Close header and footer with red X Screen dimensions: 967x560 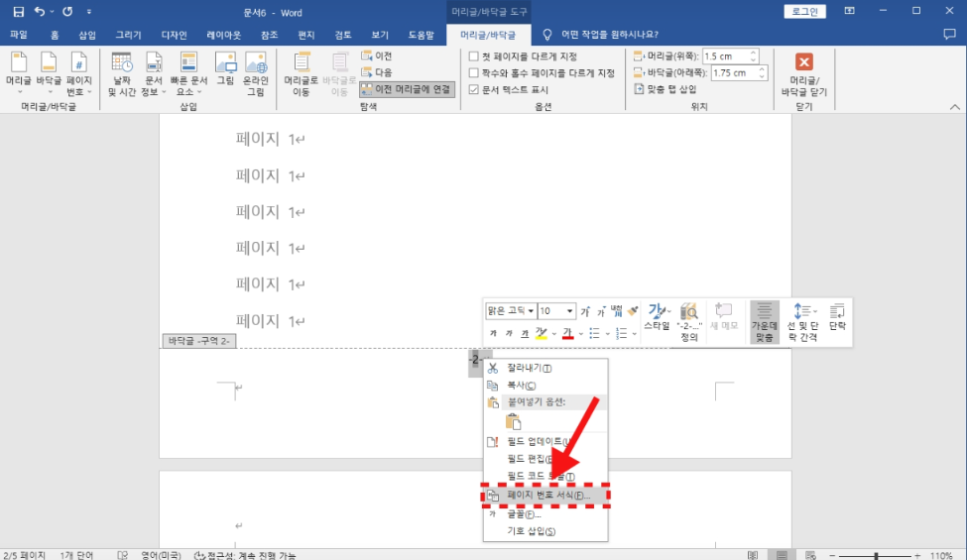pos(803,62)
